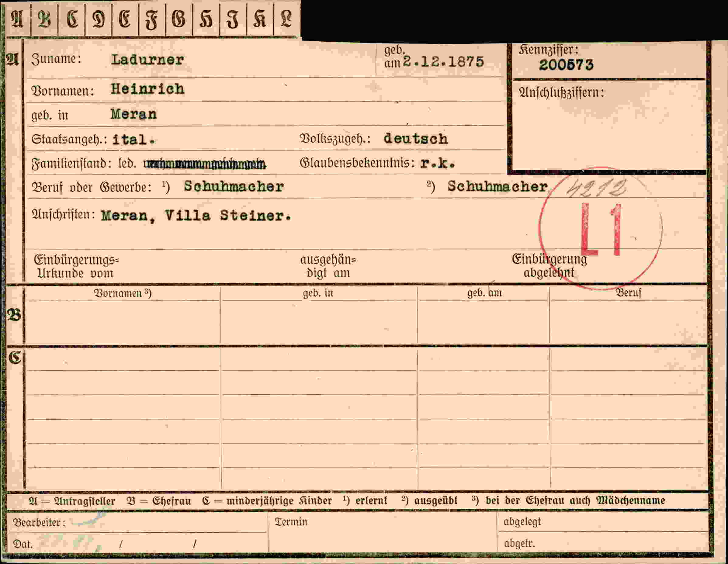
Task: Click the section letter B at left margin
Action: 14,315
